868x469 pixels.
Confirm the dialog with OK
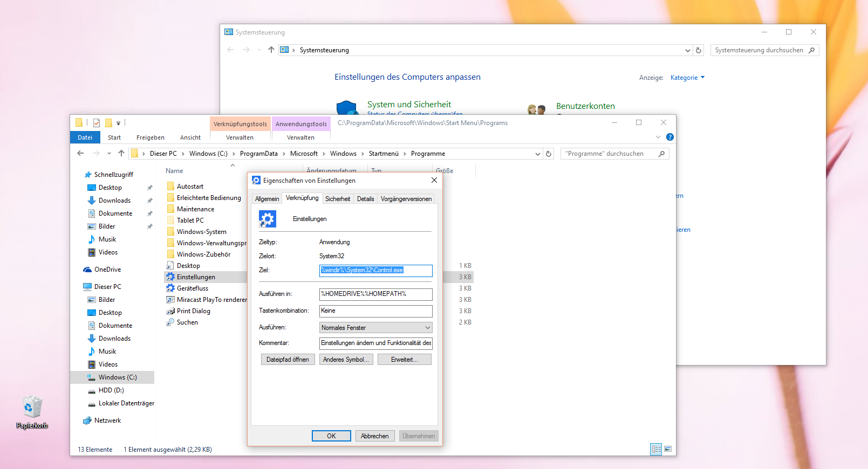point(331,436)
